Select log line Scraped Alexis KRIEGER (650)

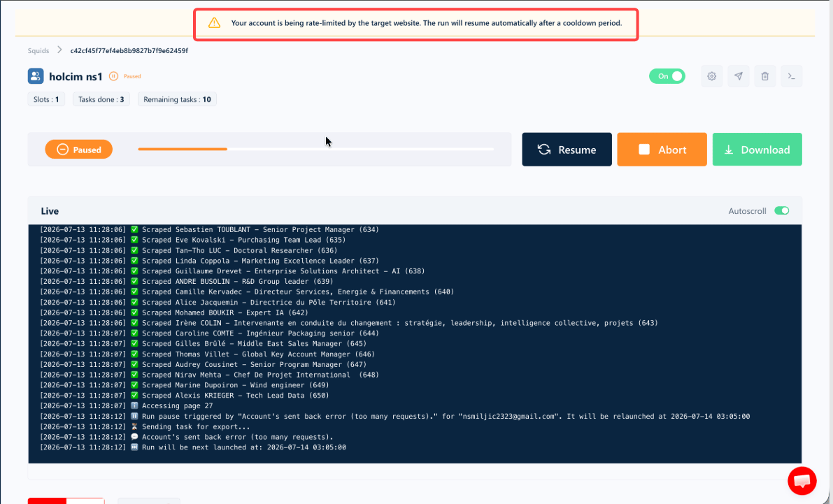(x=185, y=396)
